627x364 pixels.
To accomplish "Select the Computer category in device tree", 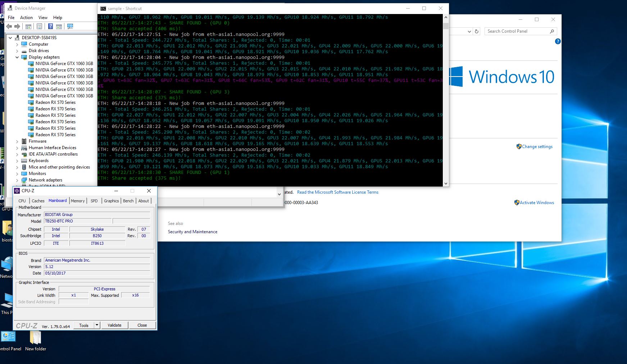I will pos(38,44).
